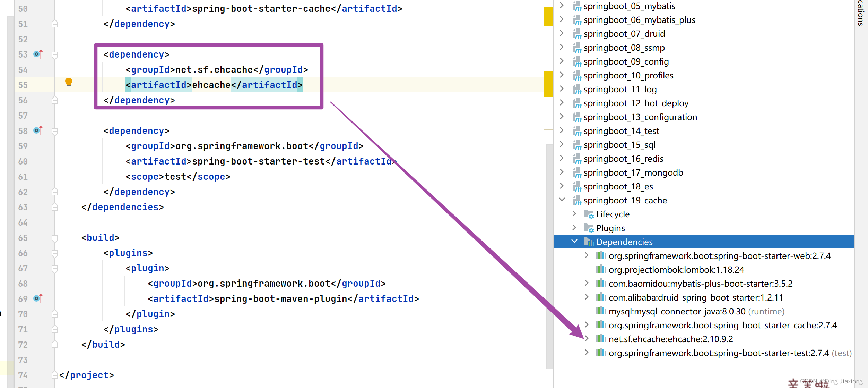The width and height of the screenshot is (868, 388).
Task: Click library icon of net.sf.ehcache dependency
Action: click(601, 339)
